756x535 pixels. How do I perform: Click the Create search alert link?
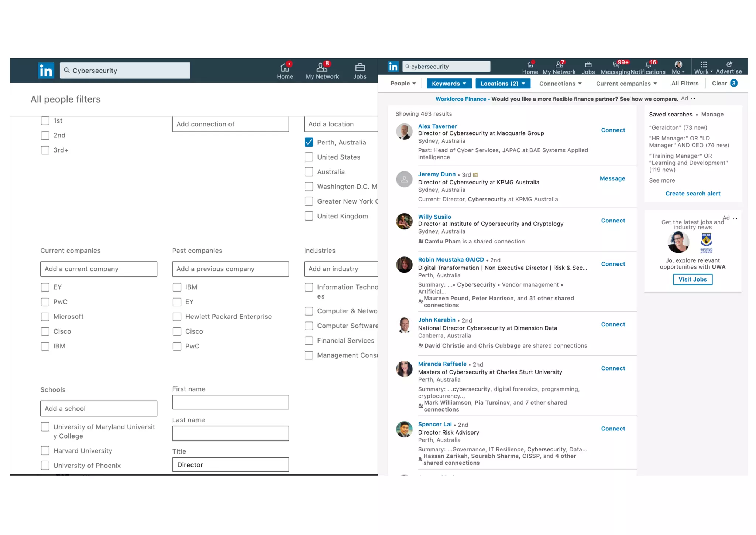click(693, 194)
